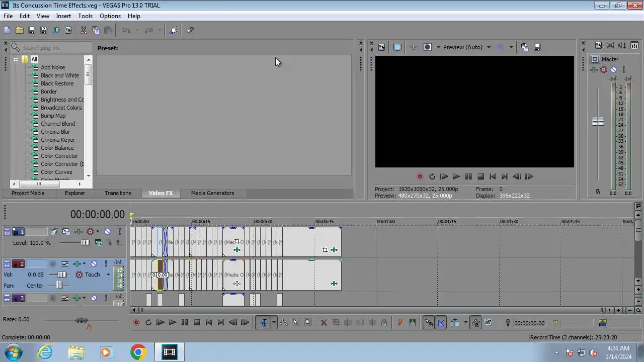Adjust track 2 Vol slider

click(61, 275)
